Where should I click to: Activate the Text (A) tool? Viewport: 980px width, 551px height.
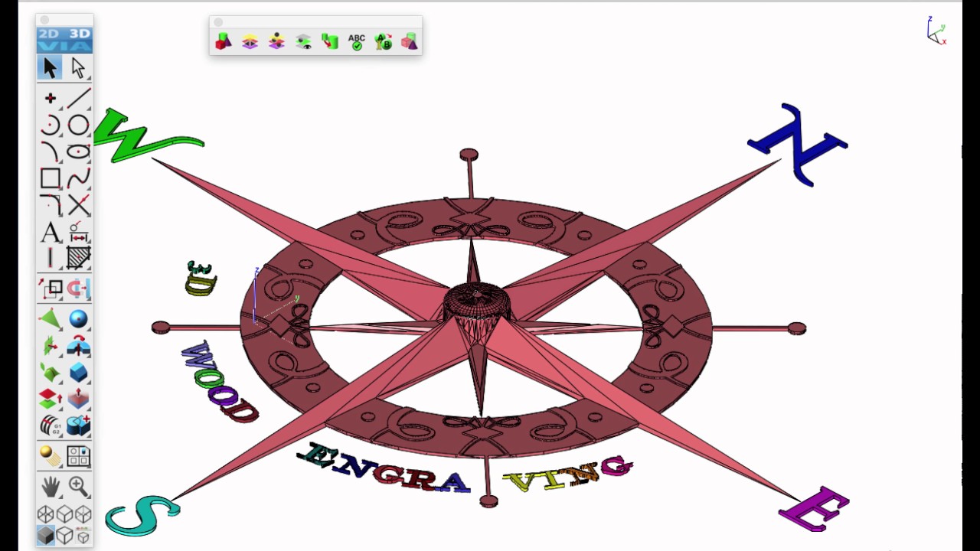pos(51,232)
